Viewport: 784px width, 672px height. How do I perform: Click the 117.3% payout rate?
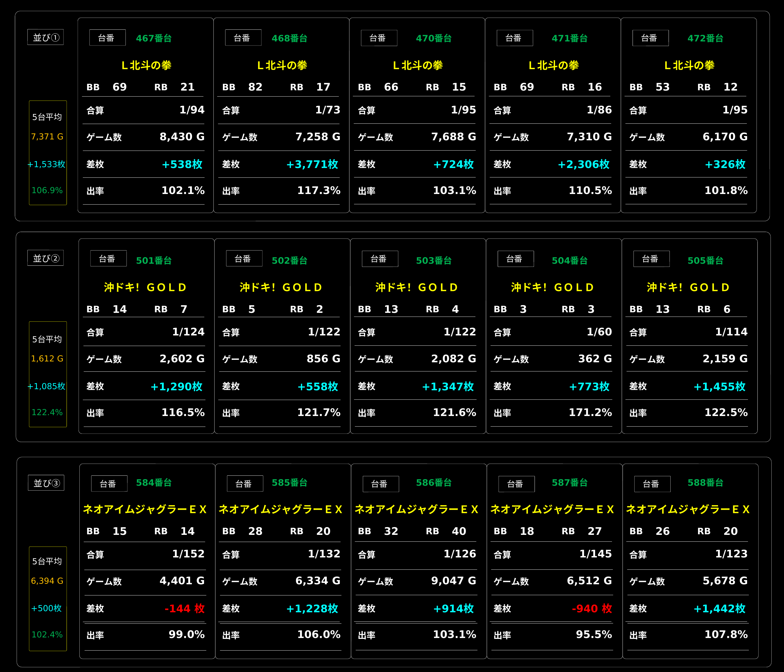point(319,190)
